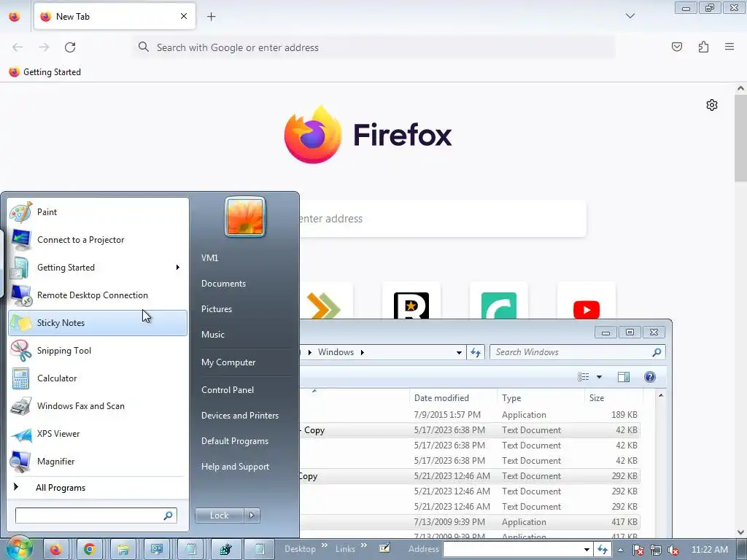
Task: Open the teal shortcut tile
Action: (499, 301)
